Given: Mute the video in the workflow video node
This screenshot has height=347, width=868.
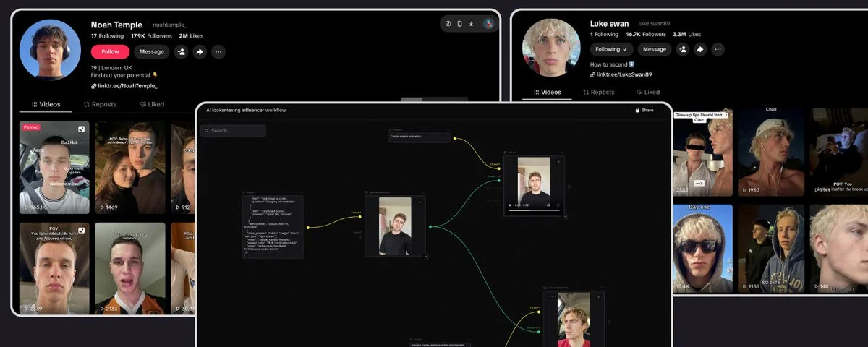Looking at the screenshot, I should pos(548,205).
